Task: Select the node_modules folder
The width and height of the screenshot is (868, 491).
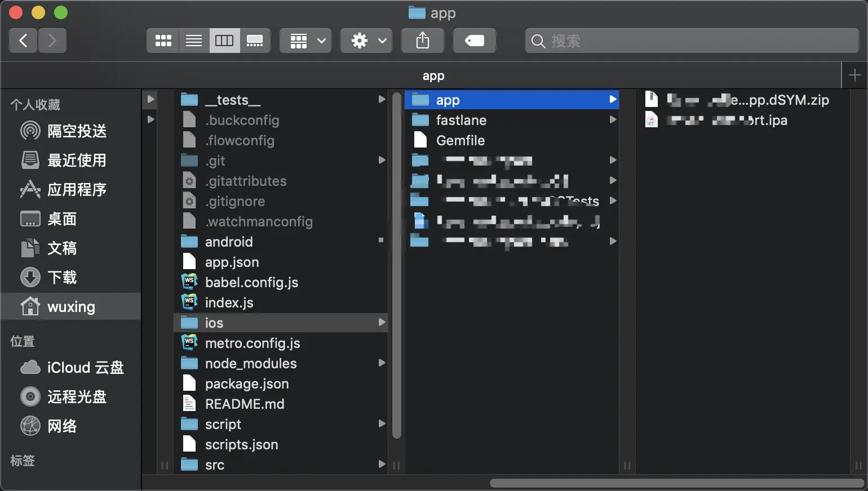Action: point(281,363)
